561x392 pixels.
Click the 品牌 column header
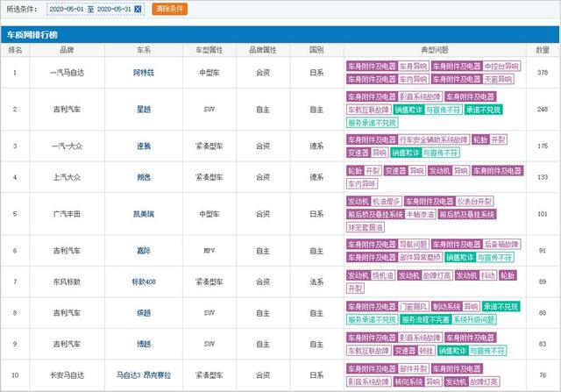point(67,50)
